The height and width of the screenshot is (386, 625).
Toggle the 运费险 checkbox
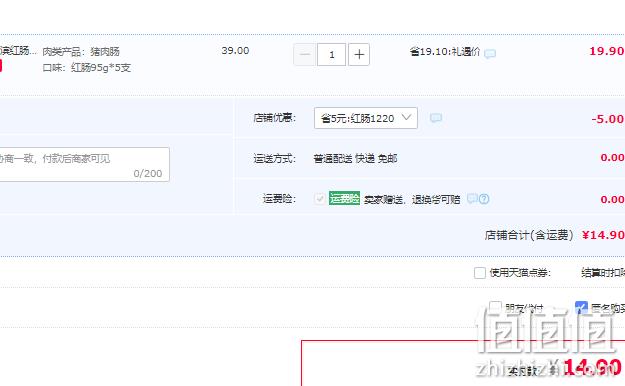[x=320, y=199]
